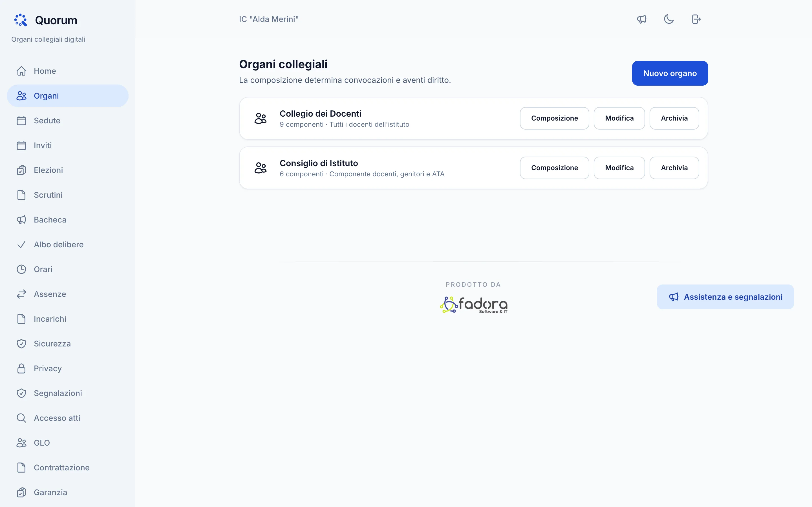Viewport: 812px width, 507px height.
Task: Toggle dark mode with the moon icon
Action: click(669, 19)
